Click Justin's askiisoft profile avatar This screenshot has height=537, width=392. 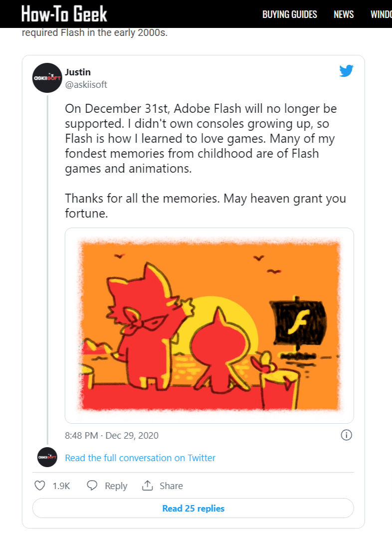47,77
